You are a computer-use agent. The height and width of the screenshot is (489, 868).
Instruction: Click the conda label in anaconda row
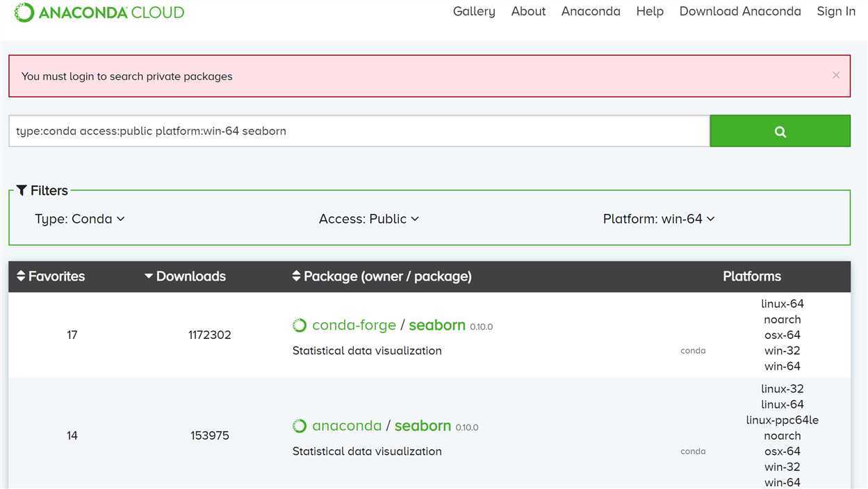pos(693,451)
